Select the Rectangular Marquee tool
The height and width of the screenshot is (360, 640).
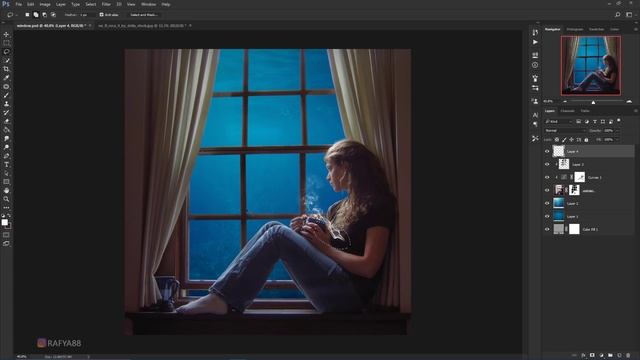(6, 43)
